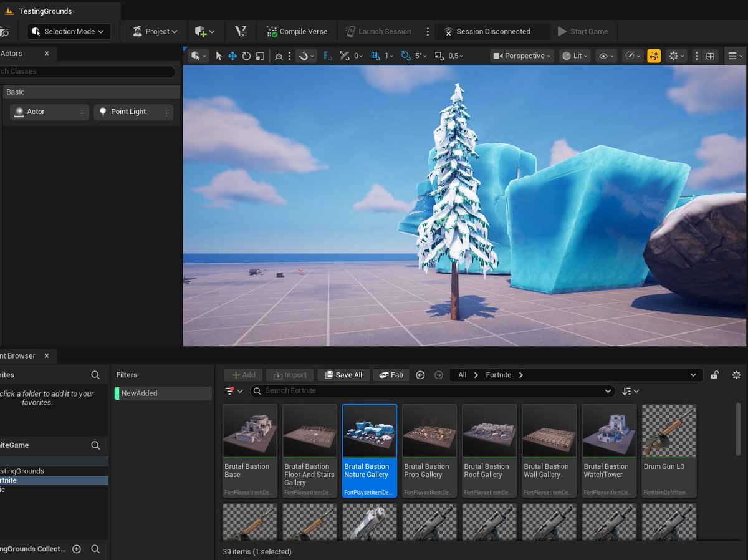Click the Save All button
Screen dimensions: 748x560
(x=343, y=375)
